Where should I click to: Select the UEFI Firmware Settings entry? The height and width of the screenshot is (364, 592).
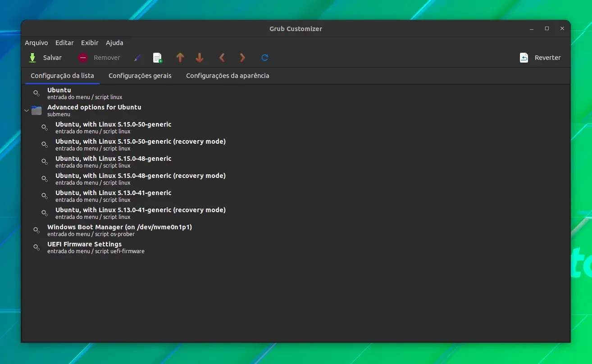pyautogui.click(x=296, y=247)
